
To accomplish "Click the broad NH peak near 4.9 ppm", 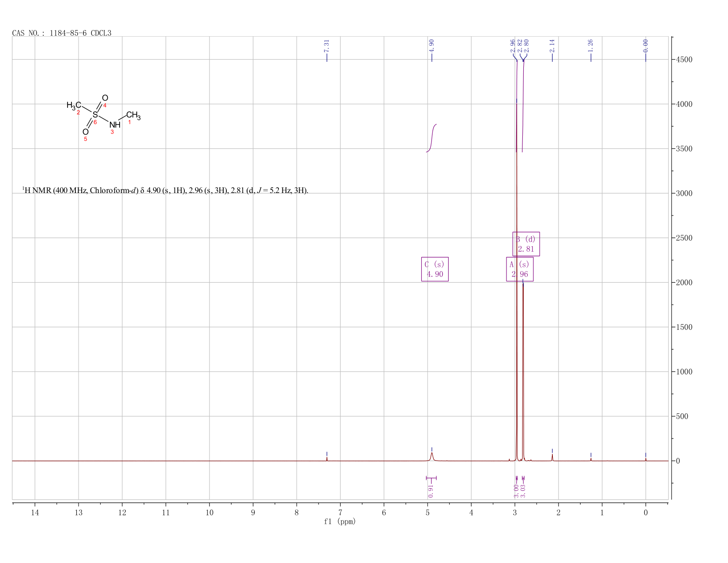I will 432,456.
